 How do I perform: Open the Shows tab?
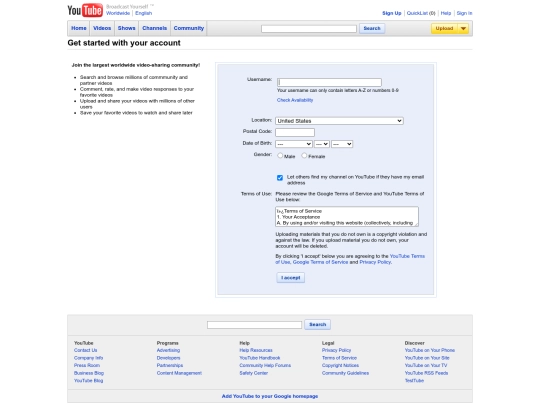pos(126,28)
